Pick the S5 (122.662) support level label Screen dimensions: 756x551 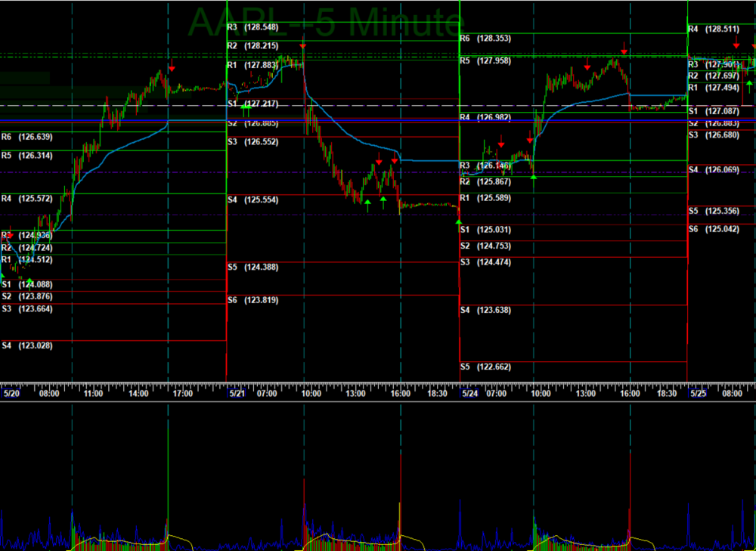pyautogui.click(x=485, y=367)
